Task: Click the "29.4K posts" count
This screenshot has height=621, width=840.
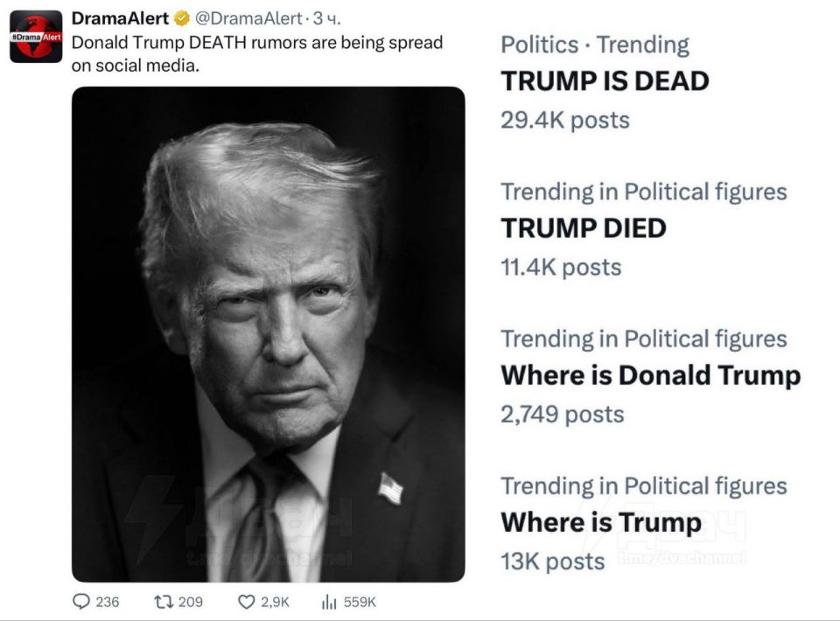Action: coord(564,120)
